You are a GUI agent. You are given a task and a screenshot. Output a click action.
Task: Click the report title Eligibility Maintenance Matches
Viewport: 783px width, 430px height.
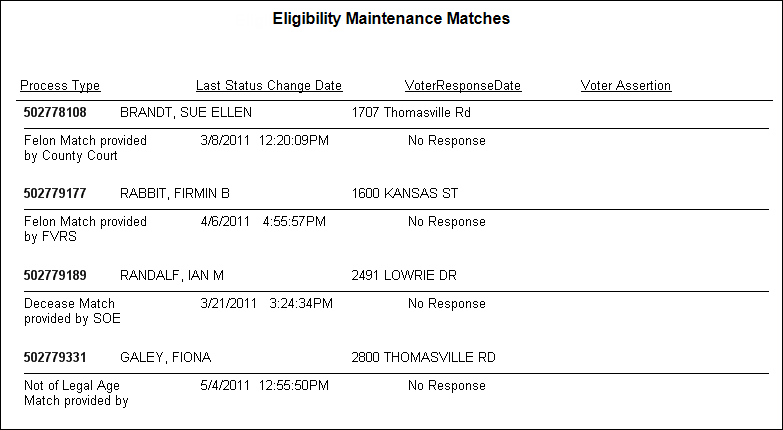click(391, 18)
